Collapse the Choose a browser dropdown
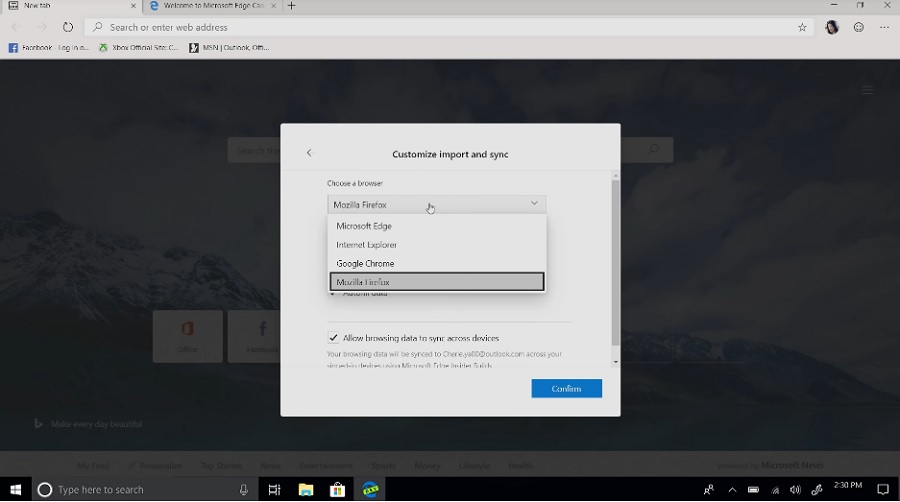 coord(534,204)
